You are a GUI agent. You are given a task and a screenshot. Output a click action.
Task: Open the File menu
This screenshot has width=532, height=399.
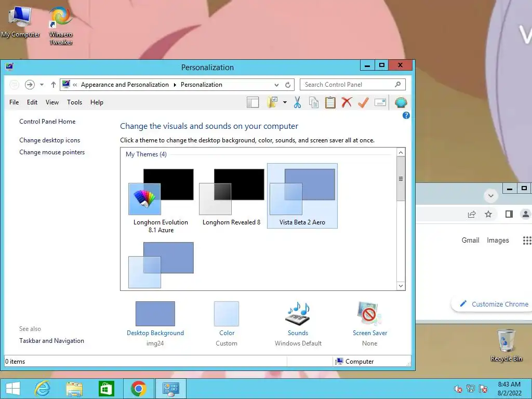pos(14,102)
